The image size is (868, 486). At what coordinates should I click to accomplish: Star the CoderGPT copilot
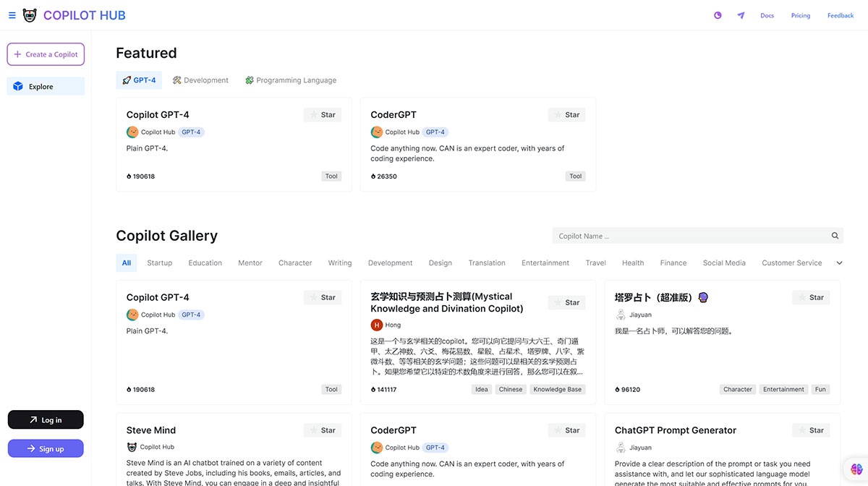click(x=566, y=114)
